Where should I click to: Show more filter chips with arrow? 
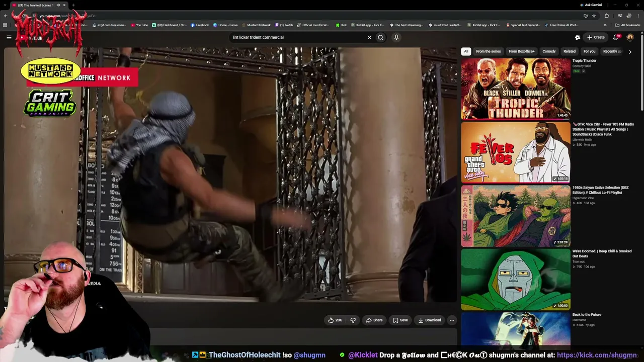pyautogui.click(x=630, y=51)
